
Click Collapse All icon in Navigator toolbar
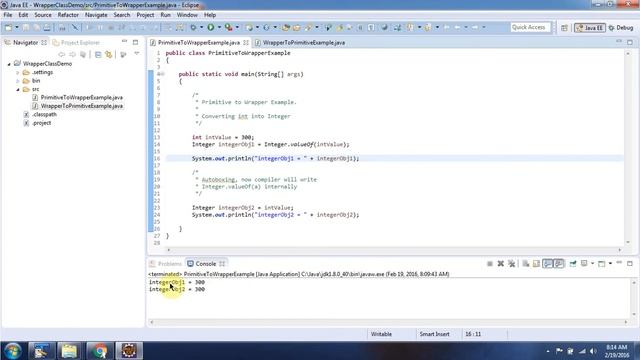pyautogui.click(x=98, y=55)
